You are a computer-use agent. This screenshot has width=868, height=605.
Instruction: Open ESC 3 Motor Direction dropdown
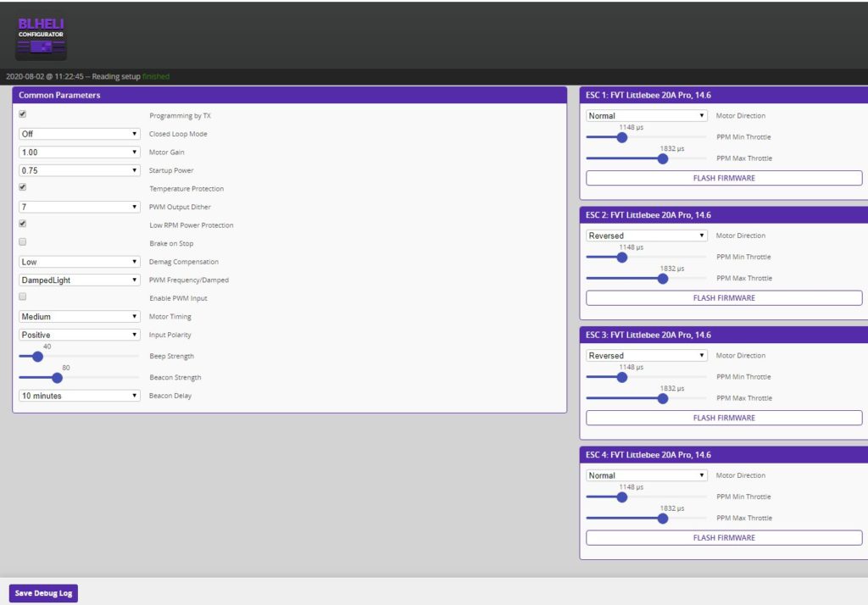click(647, 355)
